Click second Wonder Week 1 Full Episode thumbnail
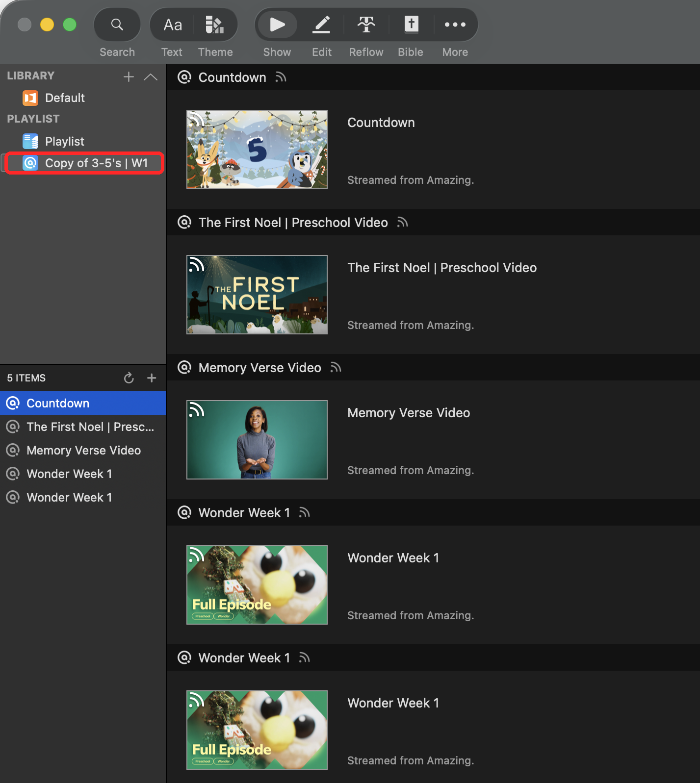Viewport: 700px width, 783px height. (x=257, y=730)
